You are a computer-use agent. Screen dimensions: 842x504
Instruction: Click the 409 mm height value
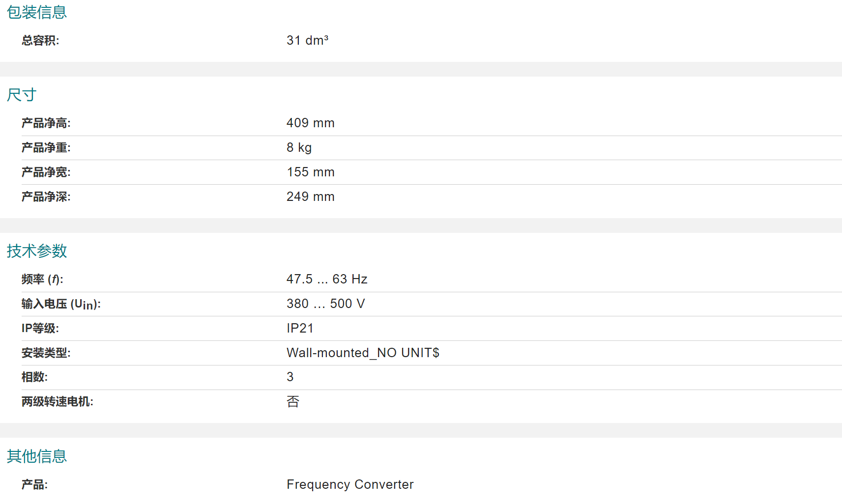pos(310,123)
